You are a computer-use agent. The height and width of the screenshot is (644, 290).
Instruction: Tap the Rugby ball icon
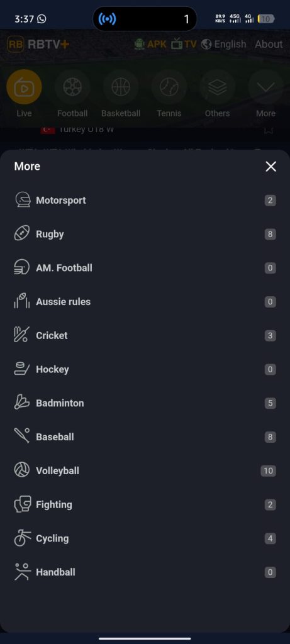coord(22,234)
